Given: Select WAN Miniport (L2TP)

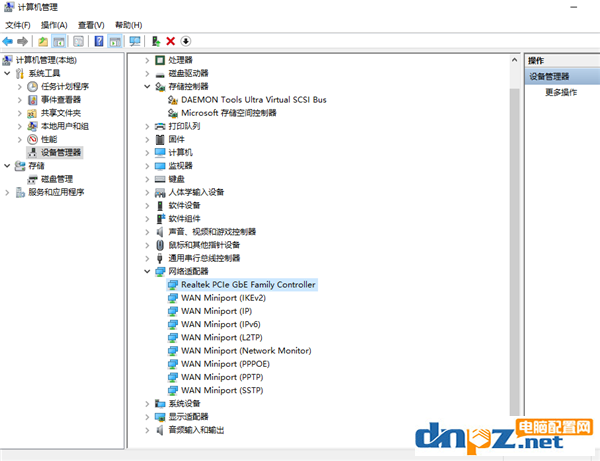Looking at the screenshot, I should coord(222,337).
